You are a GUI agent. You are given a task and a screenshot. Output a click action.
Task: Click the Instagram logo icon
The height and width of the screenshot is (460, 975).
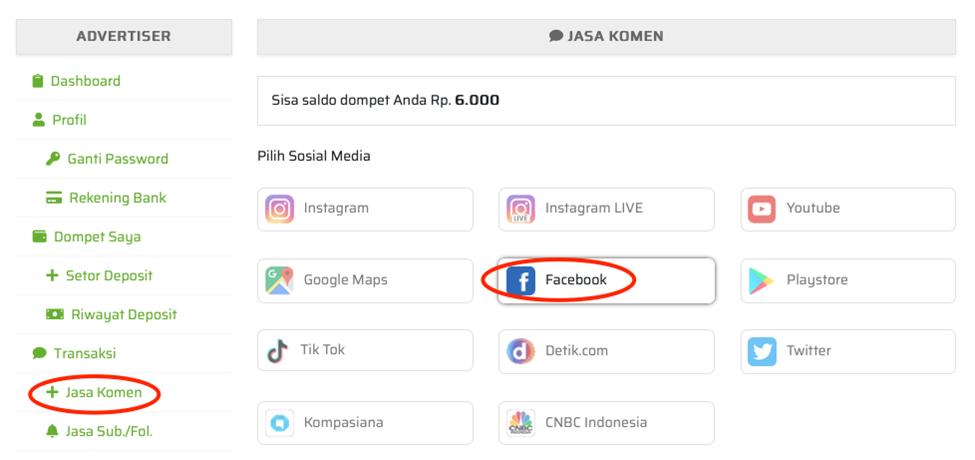coord(279,209)
